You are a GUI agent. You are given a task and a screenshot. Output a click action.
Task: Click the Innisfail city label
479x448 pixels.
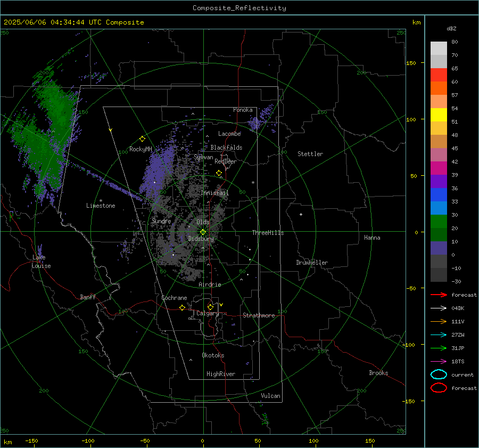(x=214, y=193)
